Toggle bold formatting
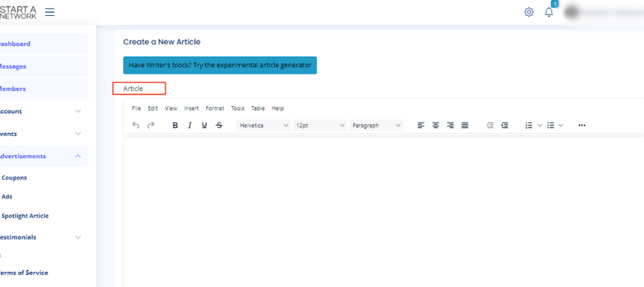Screen dimensions: 644x287 coord(175,125)
